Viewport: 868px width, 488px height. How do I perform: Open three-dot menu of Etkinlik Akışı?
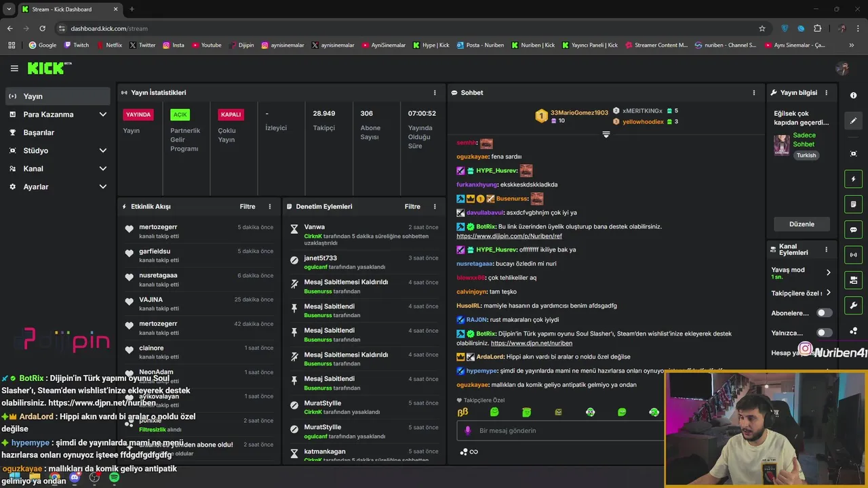tap(270, 207)
